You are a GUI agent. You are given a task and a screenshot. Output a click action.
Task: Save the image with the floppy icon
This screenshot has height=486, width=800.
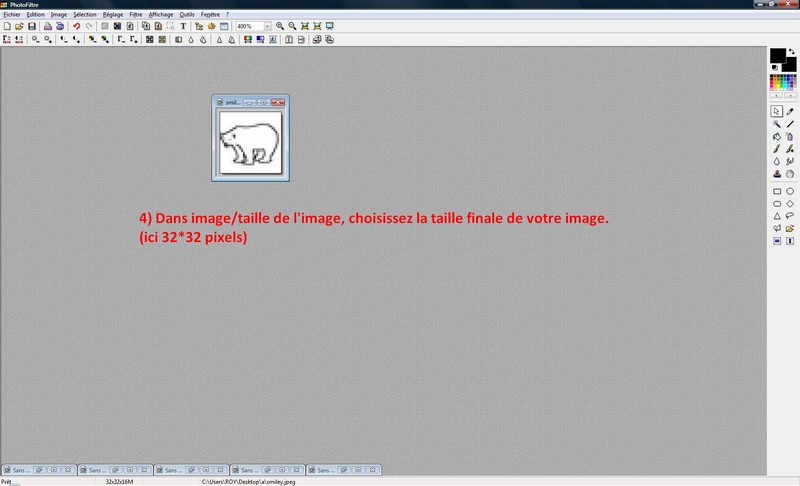tap(32, 26)
